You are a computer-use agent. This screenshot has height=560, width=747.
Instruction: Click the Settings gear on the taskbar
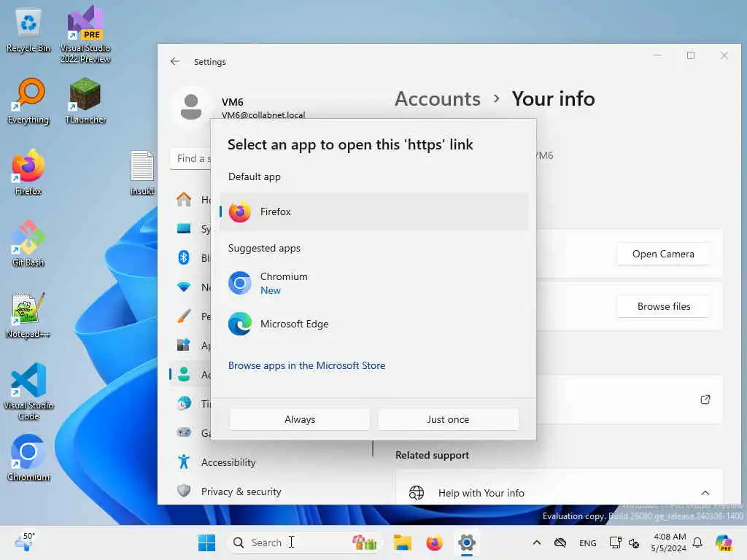(467, 542)
